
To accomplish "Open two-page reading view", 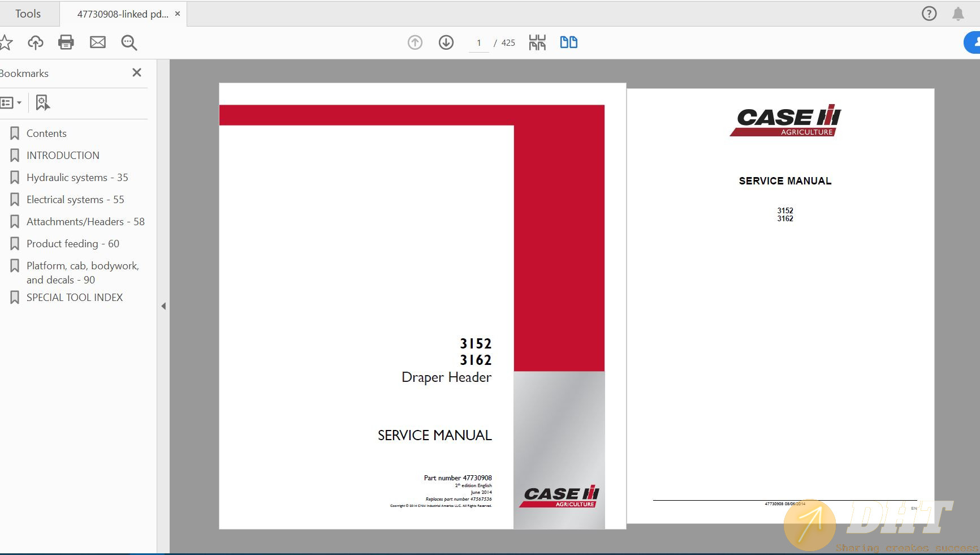I will tap(568, 42).
